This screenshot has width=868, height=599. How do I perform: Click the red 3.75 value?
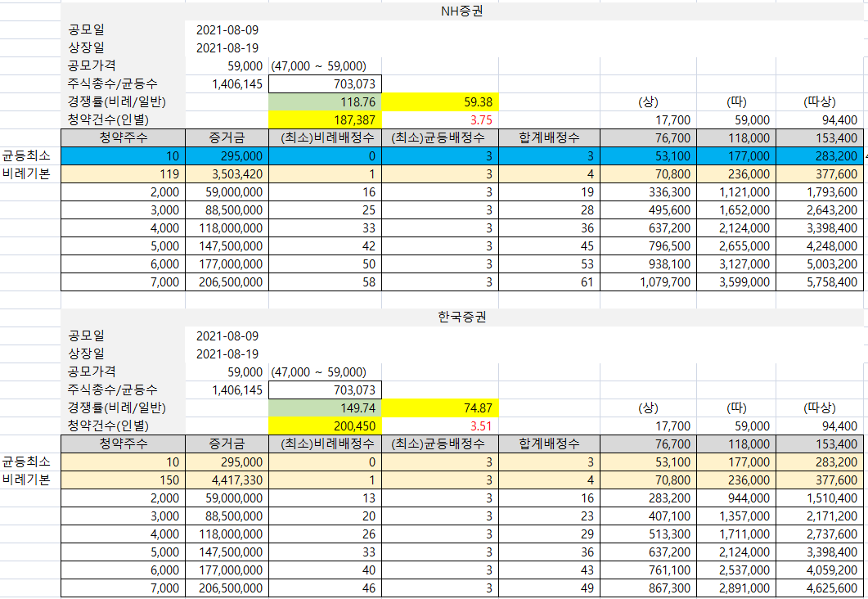click(x=481, y=120)
